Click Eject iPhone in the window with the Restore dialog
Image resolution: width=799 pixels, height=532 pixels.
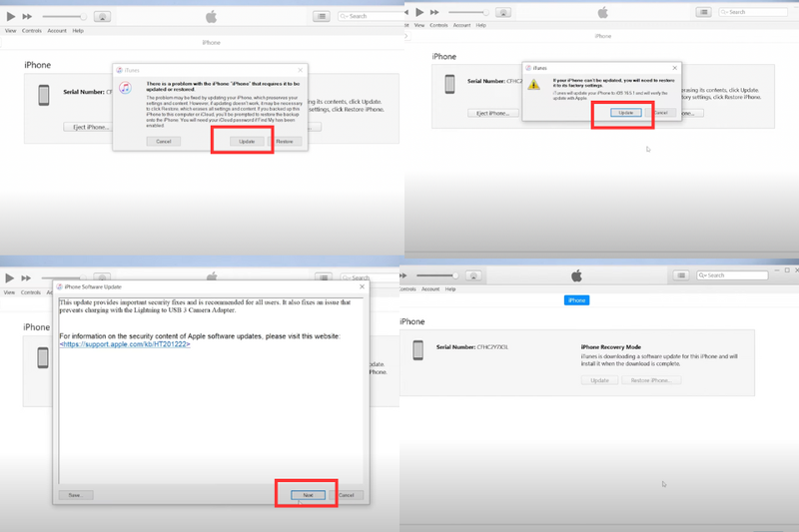coord(88,127)
